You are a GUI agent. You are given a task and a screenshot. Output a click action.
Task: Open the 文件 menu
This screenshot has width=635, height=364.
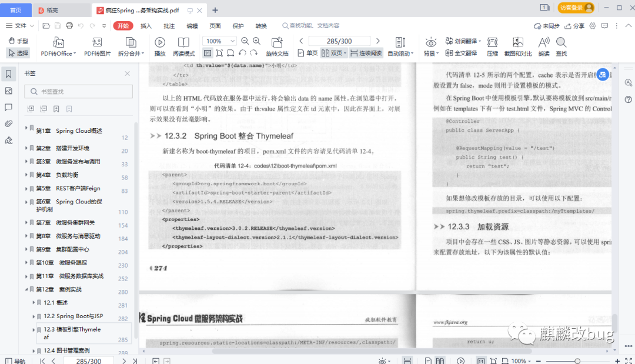tap(19, 25)
